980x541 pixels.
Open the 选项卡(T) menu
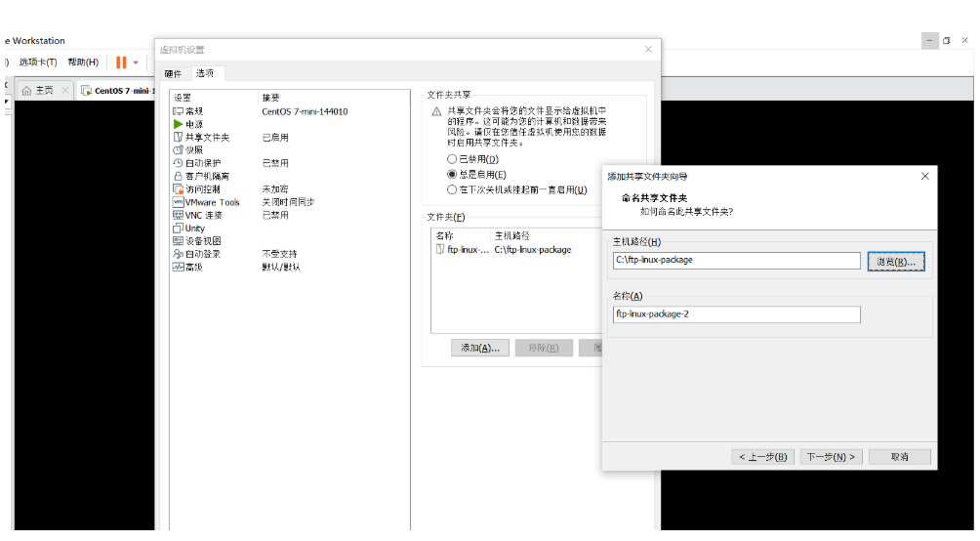click(x=37, y=62)
